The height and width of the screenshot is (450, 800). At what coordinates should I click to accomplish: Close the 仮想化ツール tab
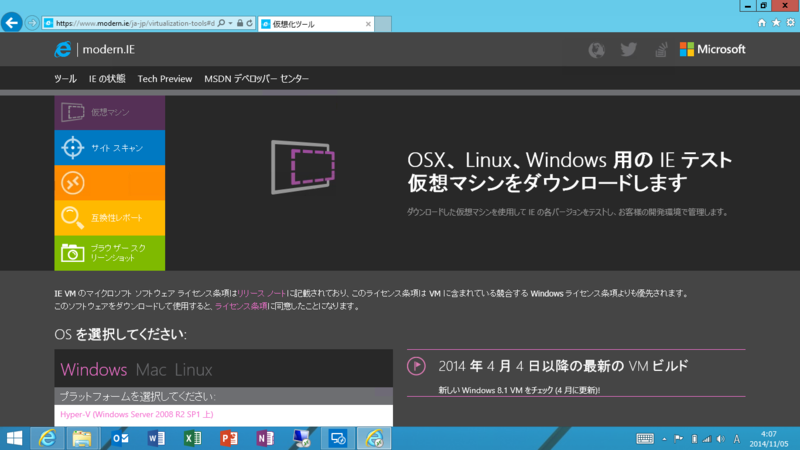pyautogui.click(x=368, y=24)
